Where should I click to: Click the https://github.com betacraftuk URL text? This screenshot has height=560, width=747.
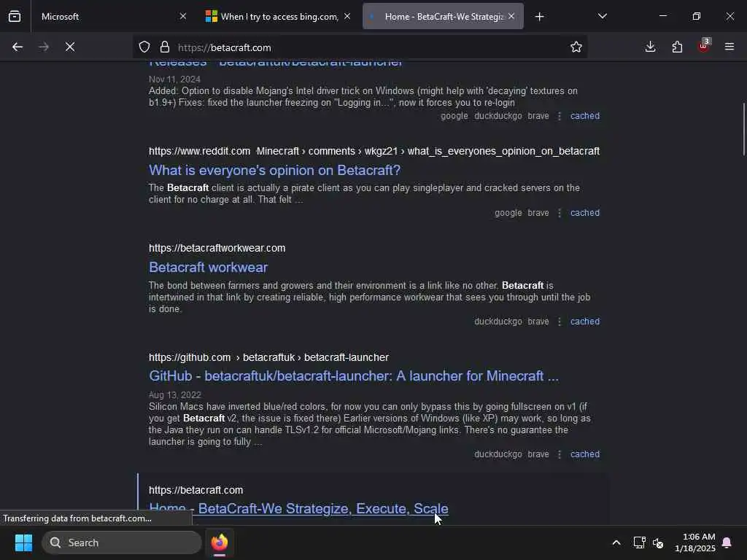coord(268,357)
